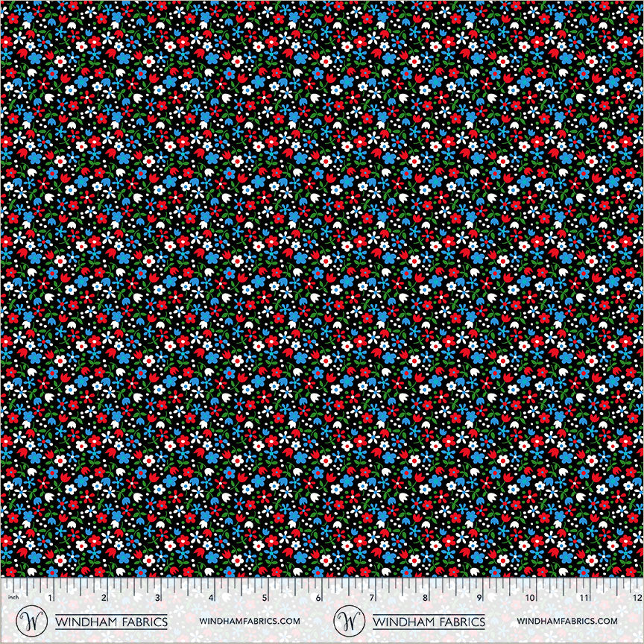
Task: Pick the 7 inch ruler marking
Action: [x=372, y=598]
